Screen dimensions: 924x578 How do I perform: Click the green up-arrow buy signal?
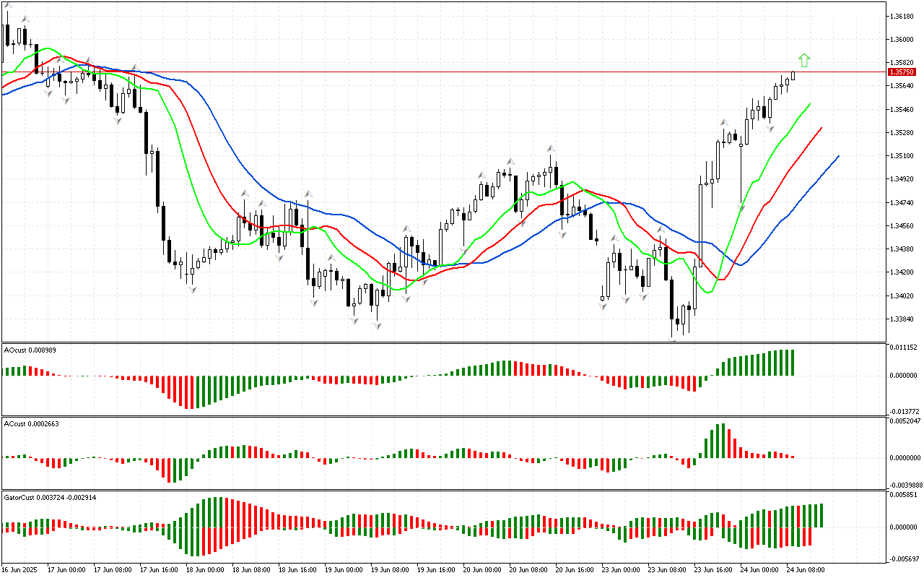(x=804, y=61)
